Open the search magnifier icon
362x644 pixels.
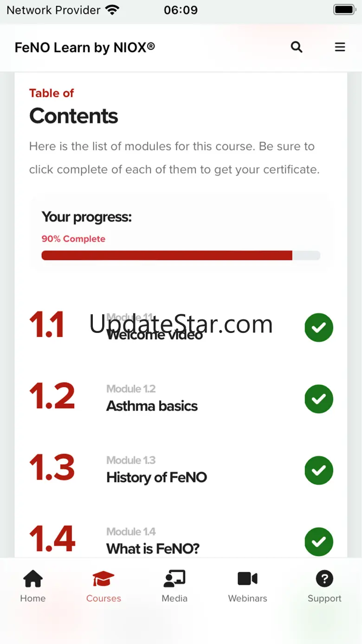coord(297,47)
